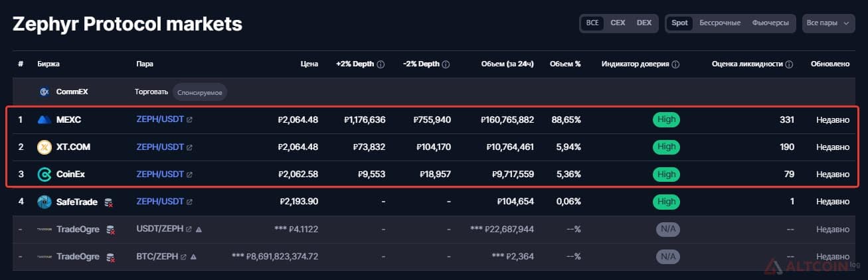Click external link icon beside BTC/ZEPH

[x=184, y=257]
